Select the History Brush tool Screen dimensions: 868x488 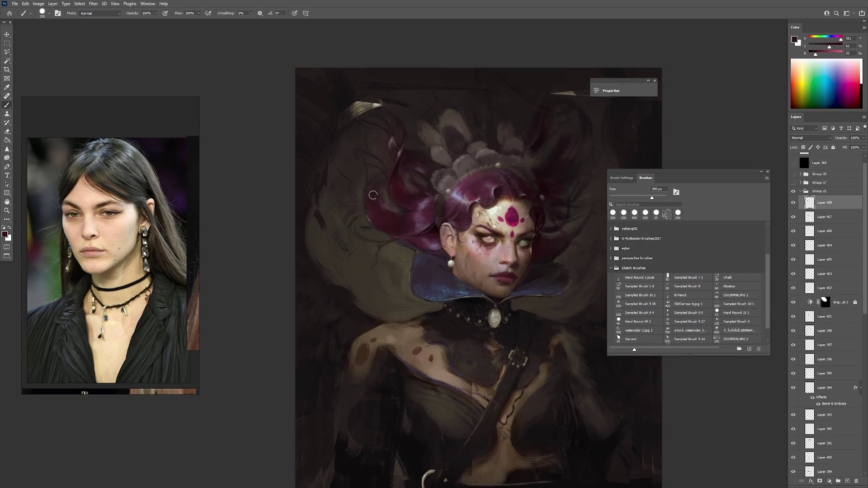[7, 122]
